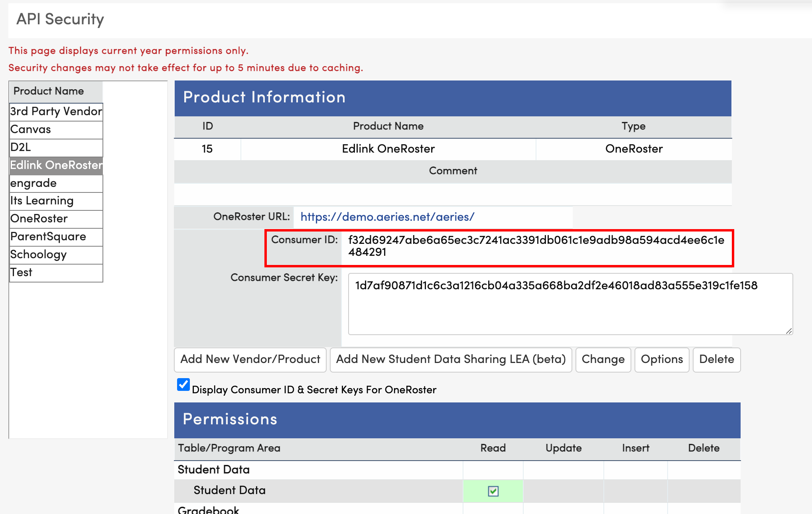Open the Options button
Viewport: 812px width, 514px height.
[x=662, y=359]
